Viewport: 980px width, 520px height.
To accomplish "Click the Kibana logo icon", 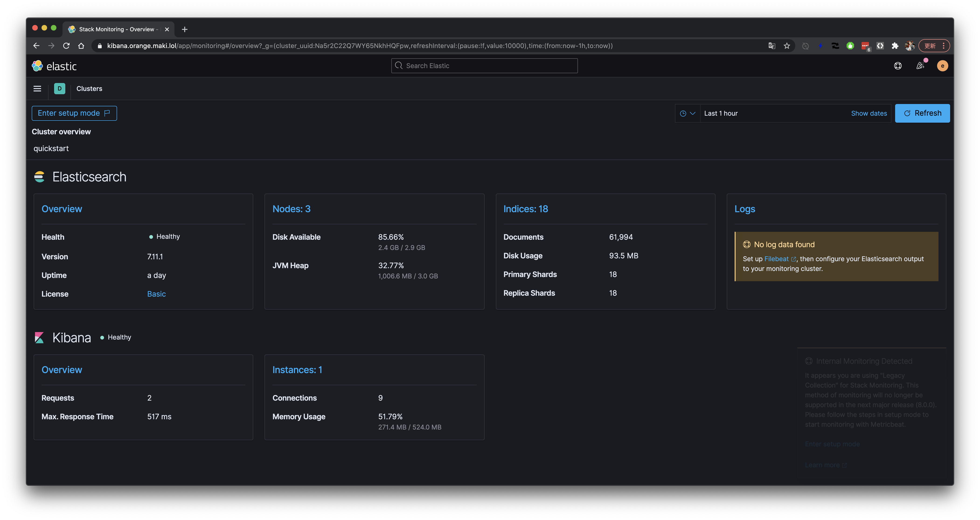I will [x=39, y=338].
